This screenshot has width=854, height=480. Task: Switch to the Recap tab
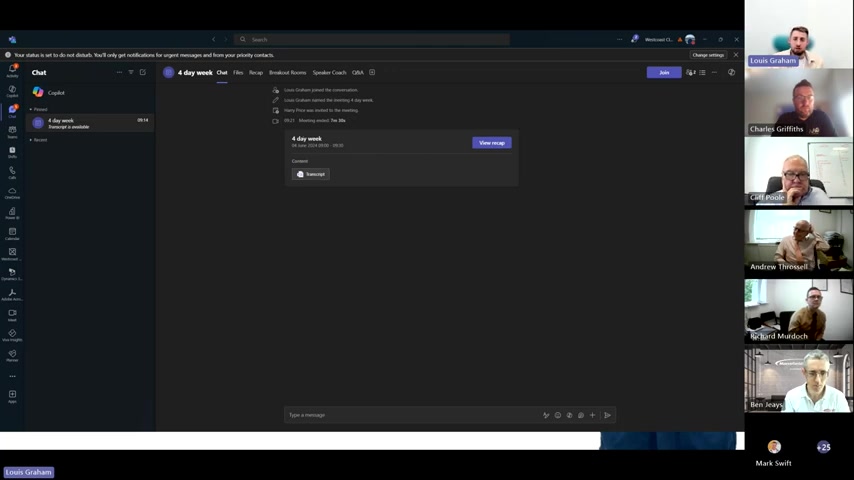click(256, 72)
